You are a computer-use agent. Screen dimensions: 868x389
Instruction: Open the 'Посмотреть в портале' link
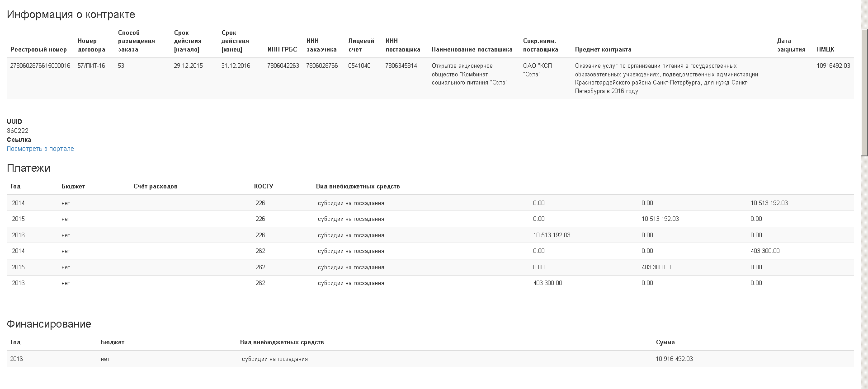pyautogui.click(x=40, y=149)
